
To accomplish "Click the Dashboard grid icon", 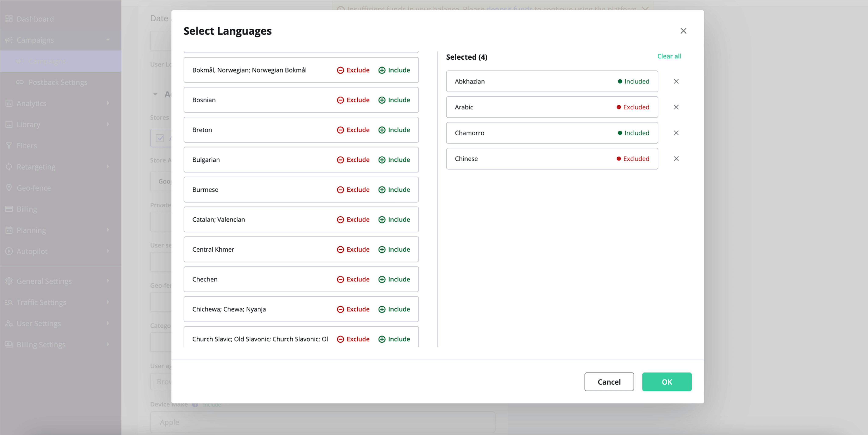I will [x=9, y=19].
